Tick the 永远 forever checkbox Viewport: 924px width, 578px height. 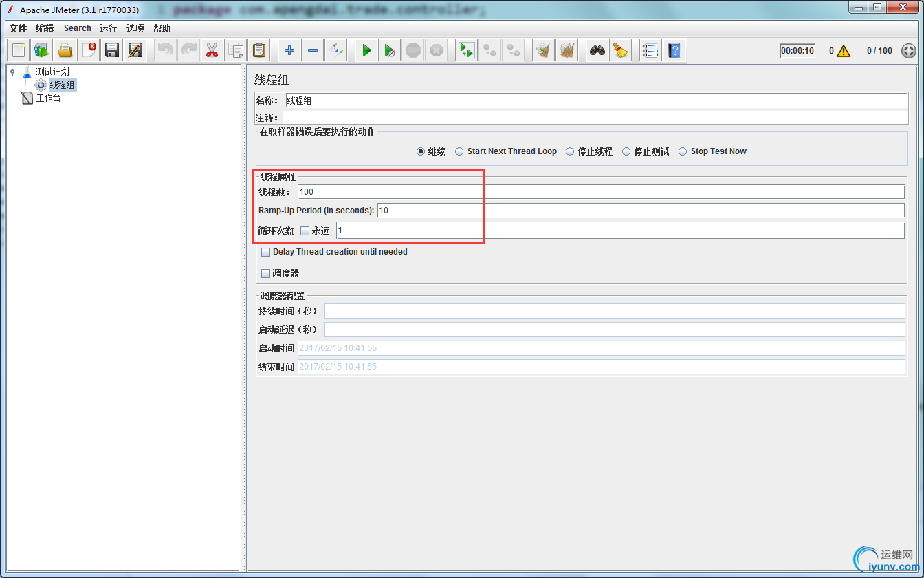[305, 231]
